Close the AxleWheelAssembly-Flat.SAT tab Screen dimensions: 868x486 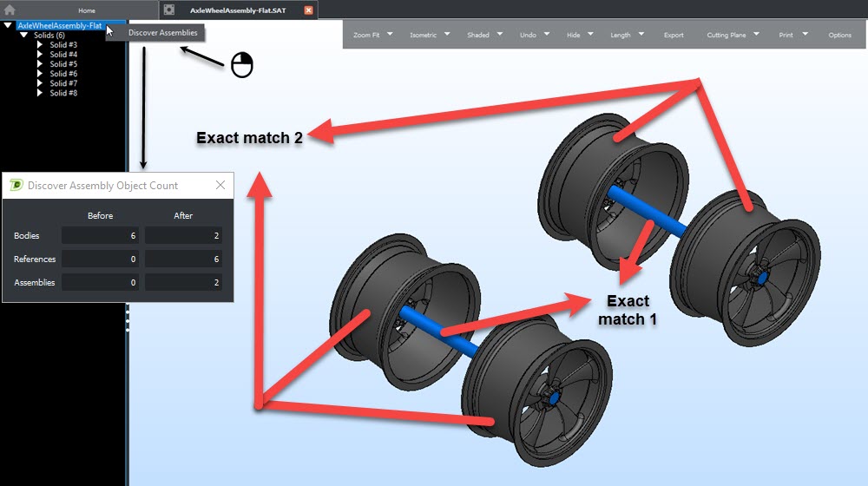point(308,10)
